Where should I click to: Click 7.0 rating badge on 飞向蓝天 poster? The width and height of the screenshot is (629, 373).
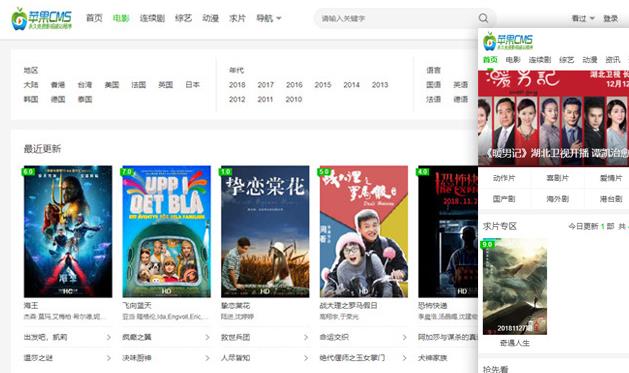127,172
